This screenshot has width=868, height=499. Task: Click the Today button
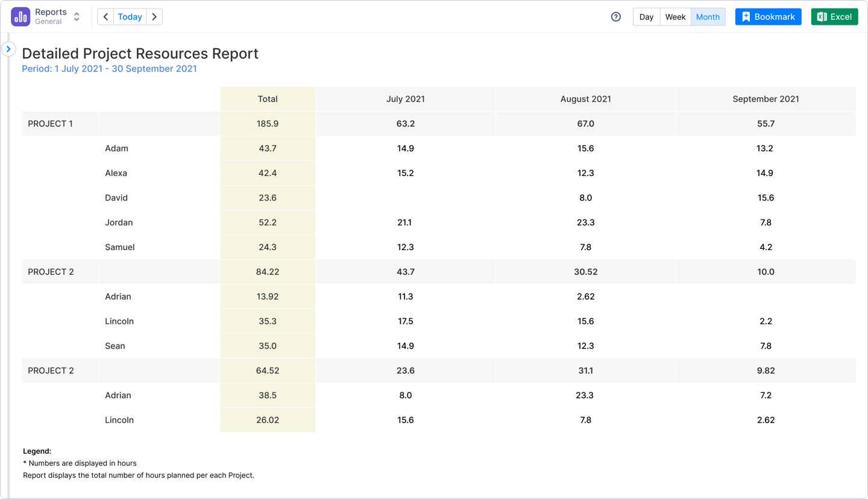(130, 17)
